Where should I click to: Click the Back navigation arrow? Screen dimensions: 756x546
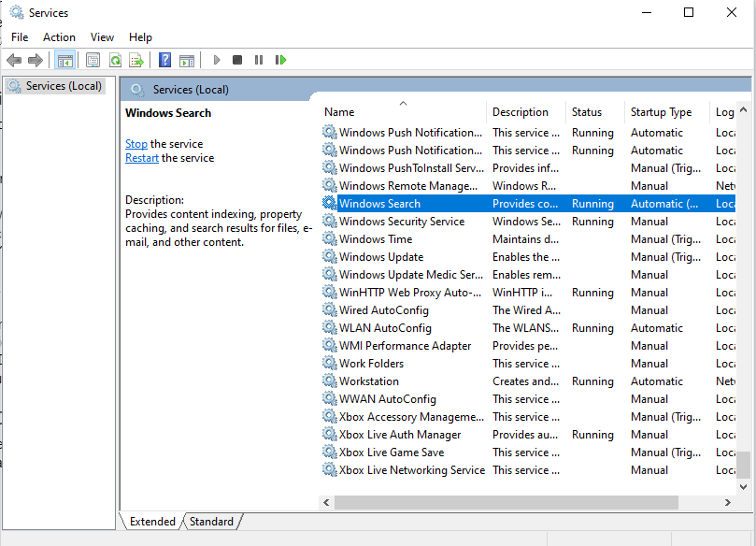pos(15,60)
